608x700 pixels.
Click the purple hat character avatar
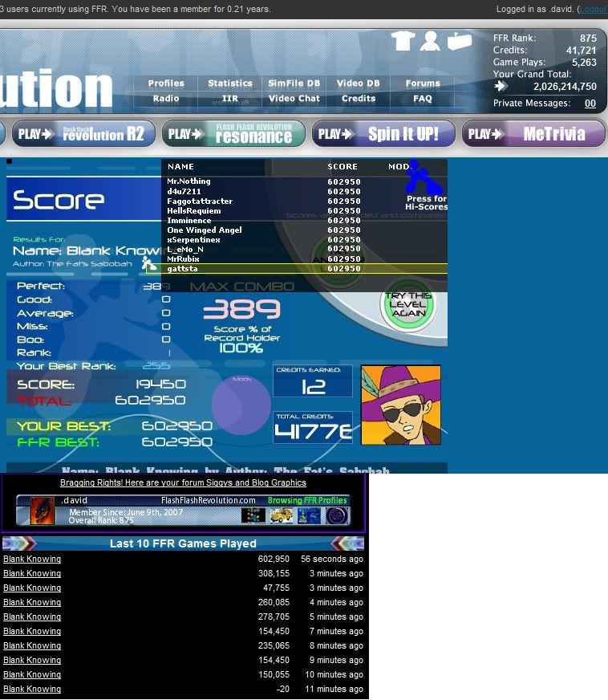point(400,405)
